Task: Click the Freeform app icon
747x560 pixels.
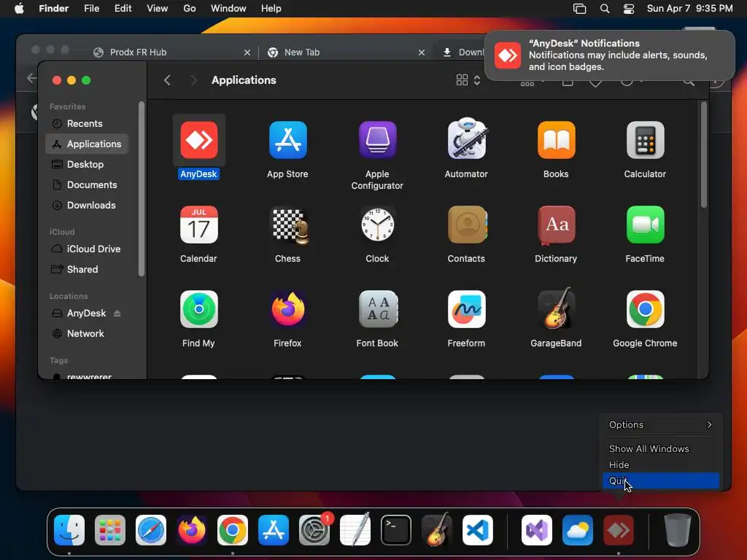Action: pyautogui.click(x=466, y=309)
